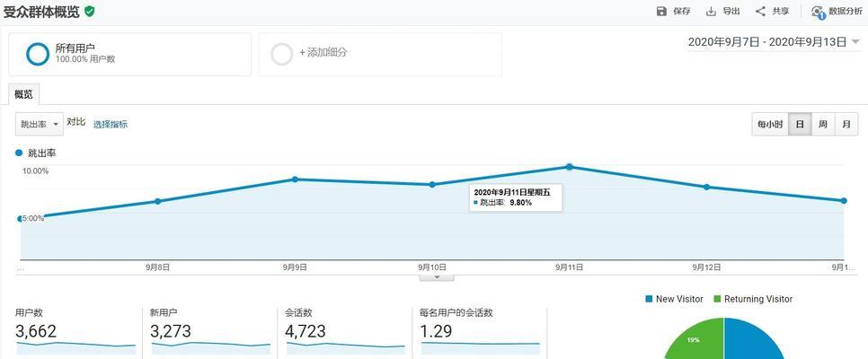This screenshot has width=868, height=359.
Task: Click the 选择指标 link
Action: coord(111,124)
